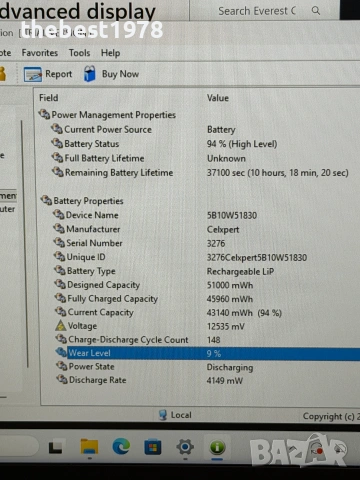This screenshot has width=360, height=480.
Task: Click the Copyright status bar text
Action: pos(331,416)
